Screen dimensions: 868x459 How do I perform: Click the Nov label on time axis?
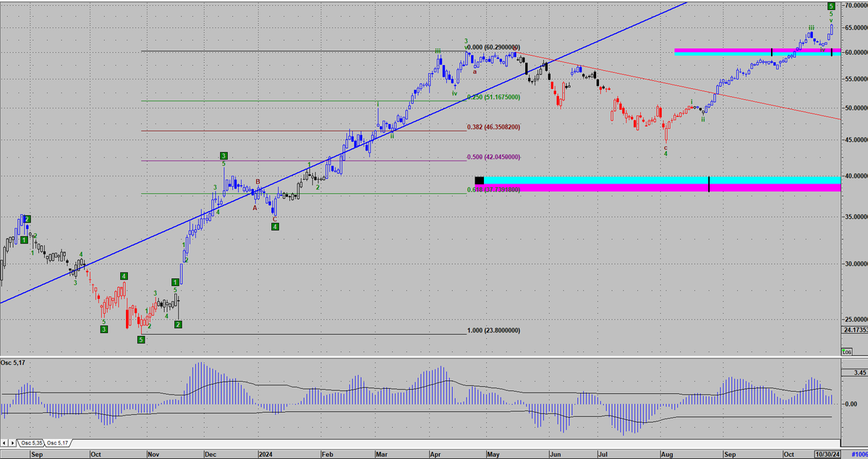(153, 454)
